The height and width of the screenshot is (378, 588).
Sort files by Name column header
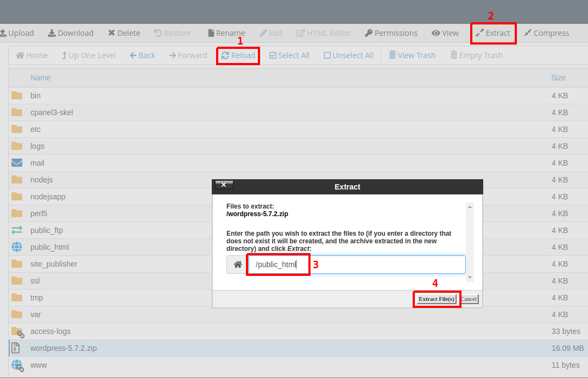point(40,78)
